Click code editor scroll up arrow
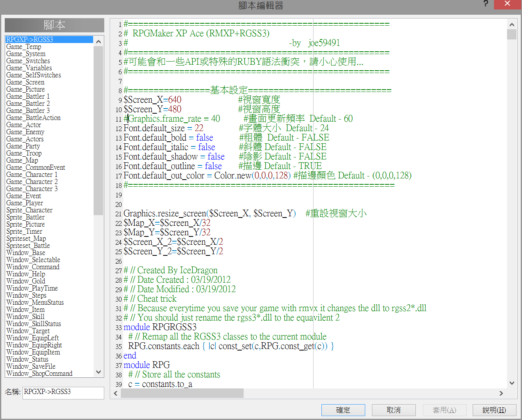 coord(512,24)
